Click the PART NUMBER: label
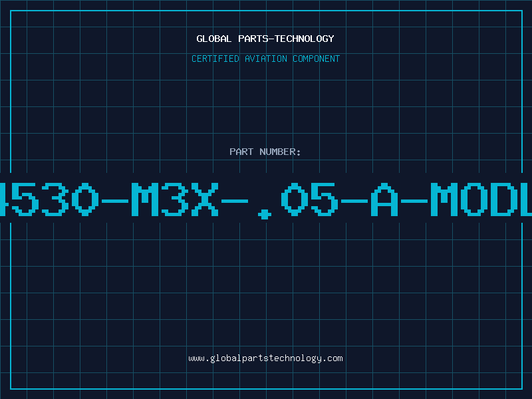The image size is (532, 399). (x=265, y=152)
